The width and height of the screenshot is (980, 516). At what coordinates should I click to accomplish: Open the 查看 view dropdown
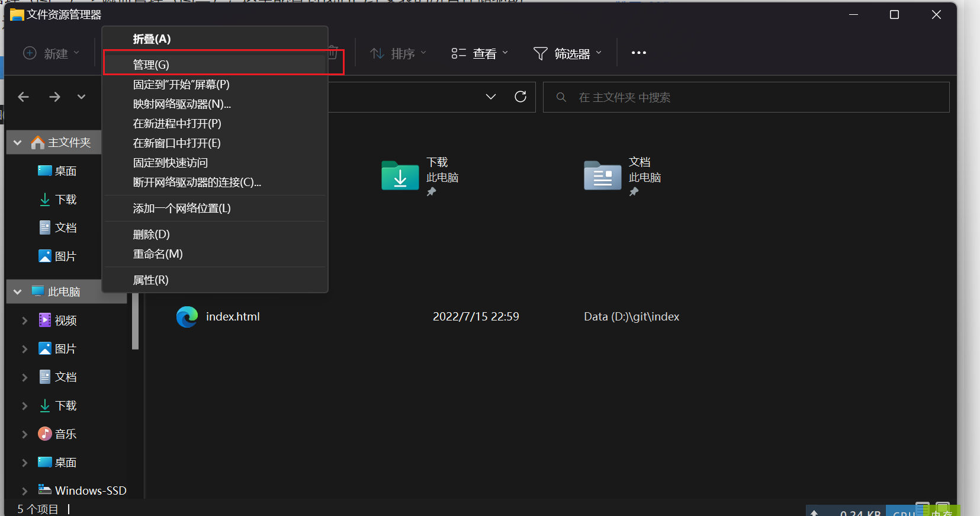click(480, 54)
